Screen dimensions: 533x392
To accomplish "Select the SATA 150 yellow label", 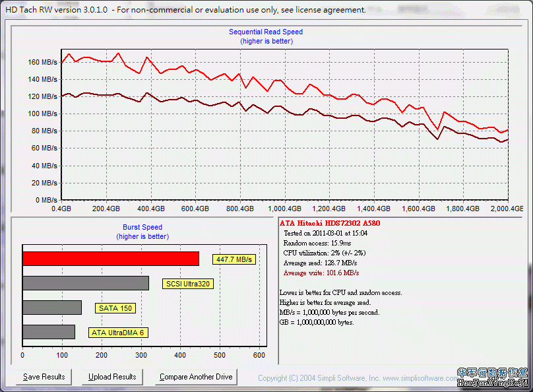I will point(116,308).
